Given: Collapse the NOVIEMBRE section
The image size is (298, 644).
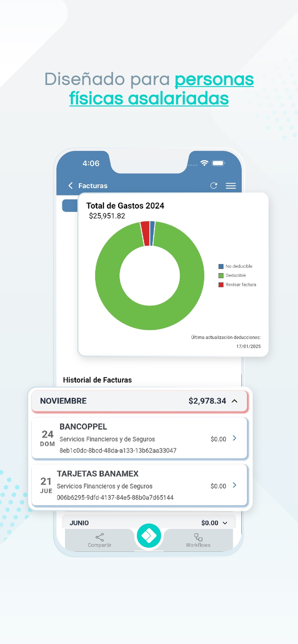Looking at the screenshot, I should pyautogui.click(x=234, y=401).
